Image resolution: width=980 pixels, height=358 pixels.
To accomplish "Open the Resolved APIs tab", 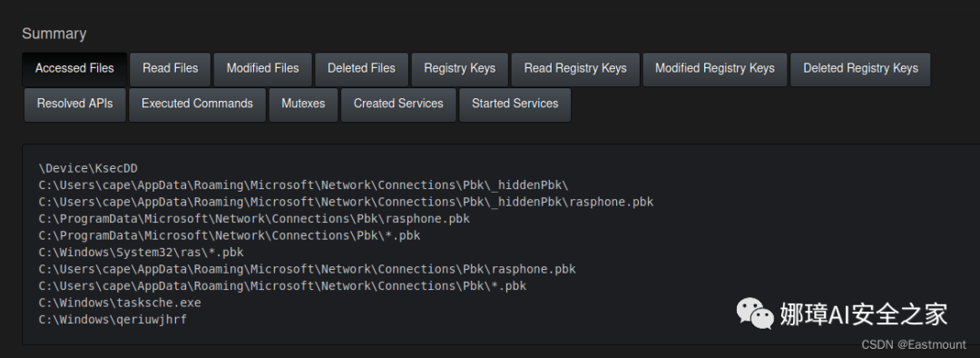I will pos(75,104).
